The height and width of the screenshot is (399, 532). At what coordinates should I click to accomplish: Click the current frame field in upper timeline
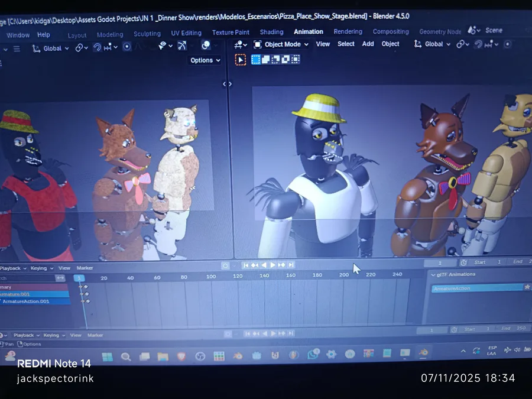pyautogui.click(x=440, y=263)
